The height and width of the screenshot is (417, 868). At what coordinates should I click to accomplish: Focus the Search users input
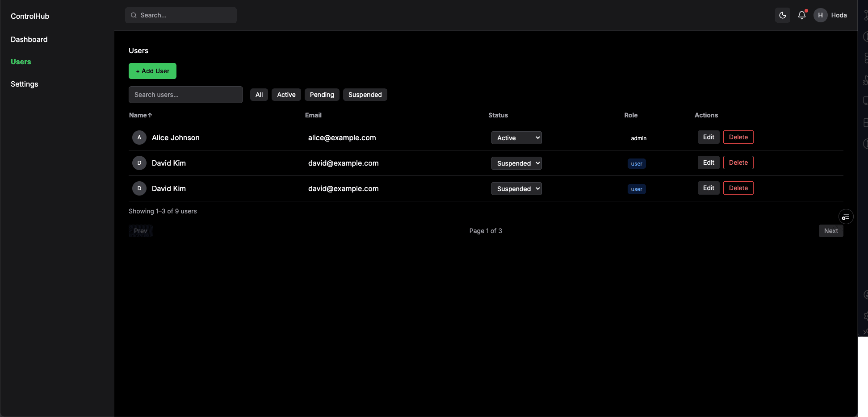186,95
